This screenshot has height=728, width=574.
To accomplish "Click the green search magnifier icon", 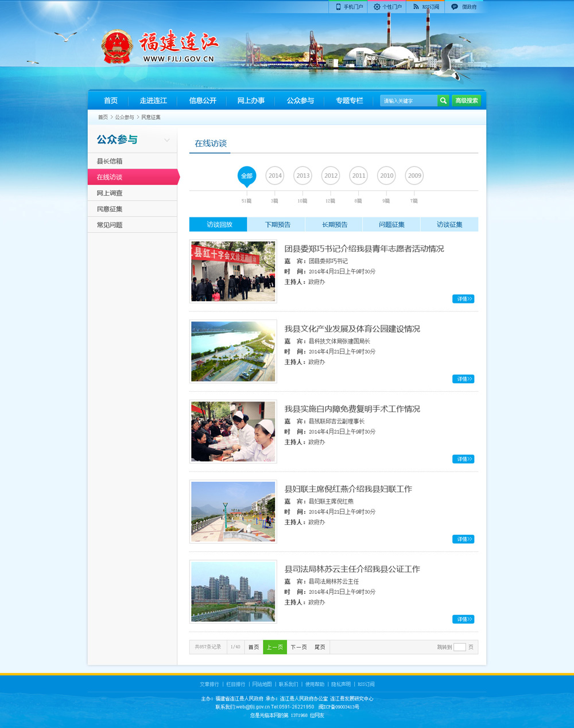I will [x=443, y=100].
